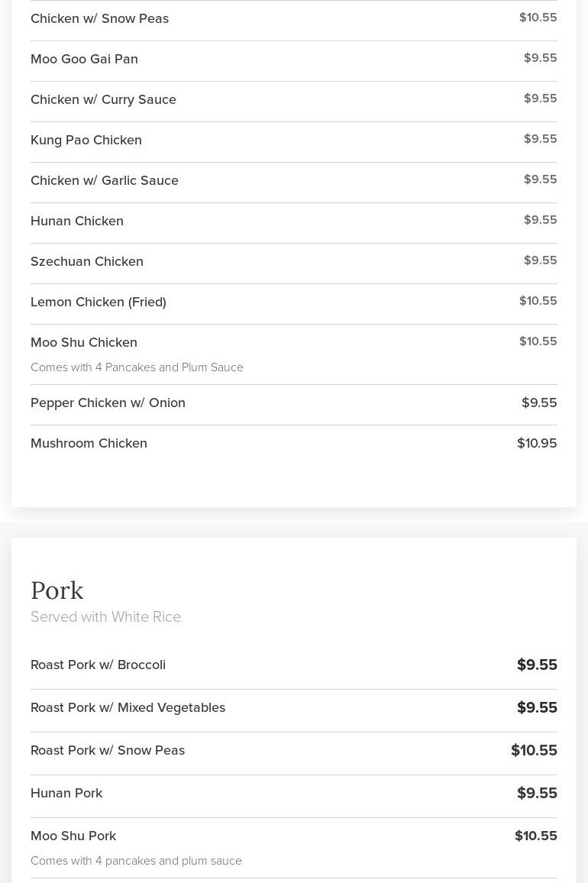Select Hunan Chicken from the menu
The height and width of the screenshot is (883, 588).
click(77, 221)
